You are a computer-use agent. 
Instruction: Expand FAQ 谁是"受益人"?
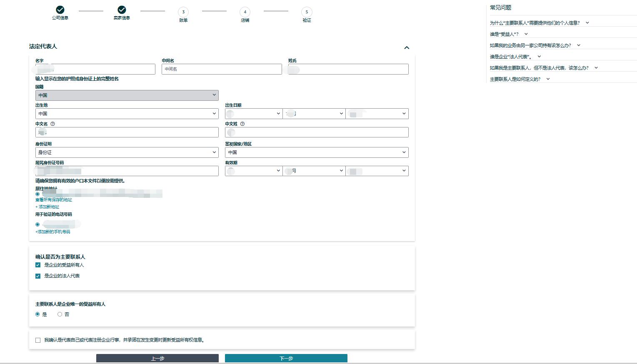[508, 34]
